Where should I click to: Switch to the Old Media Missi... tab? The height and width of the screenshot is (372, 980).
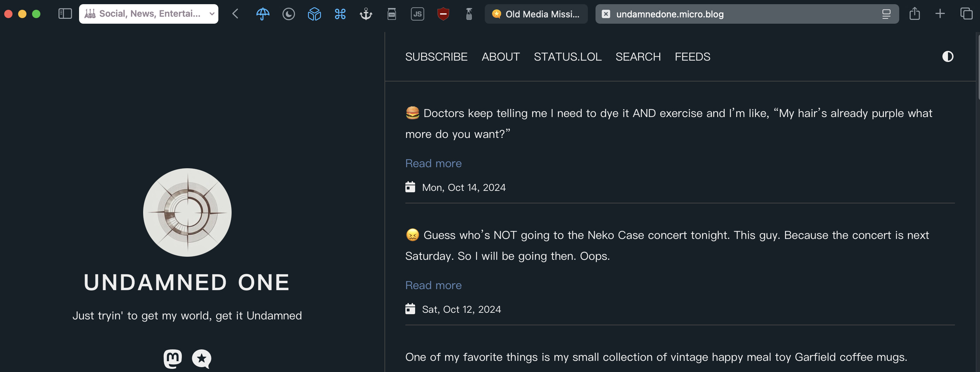536,14
